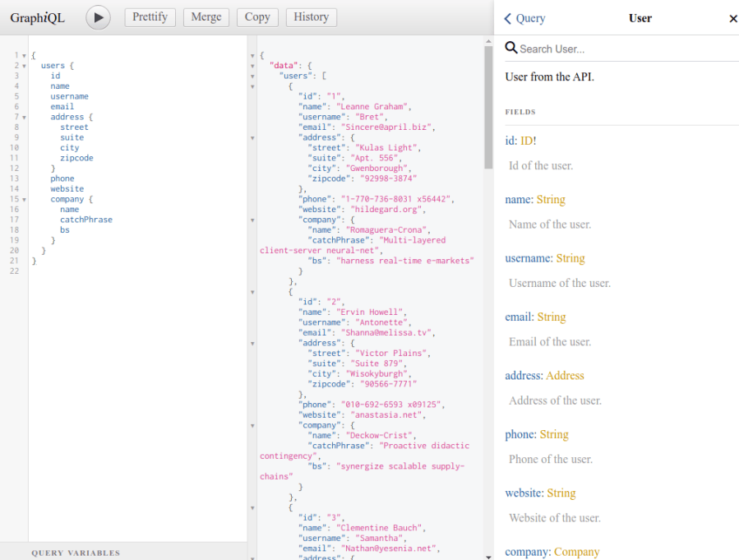Fold Leanne Graham's address object in results

252,138
